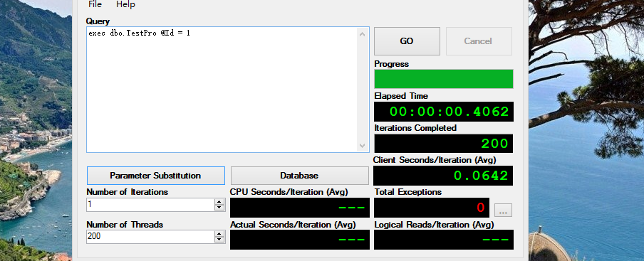This screenshot has height=261, width=644.
Task: Click the Query box scroll-up arrow
Action: pyautogui.click(x=362, y=34)
